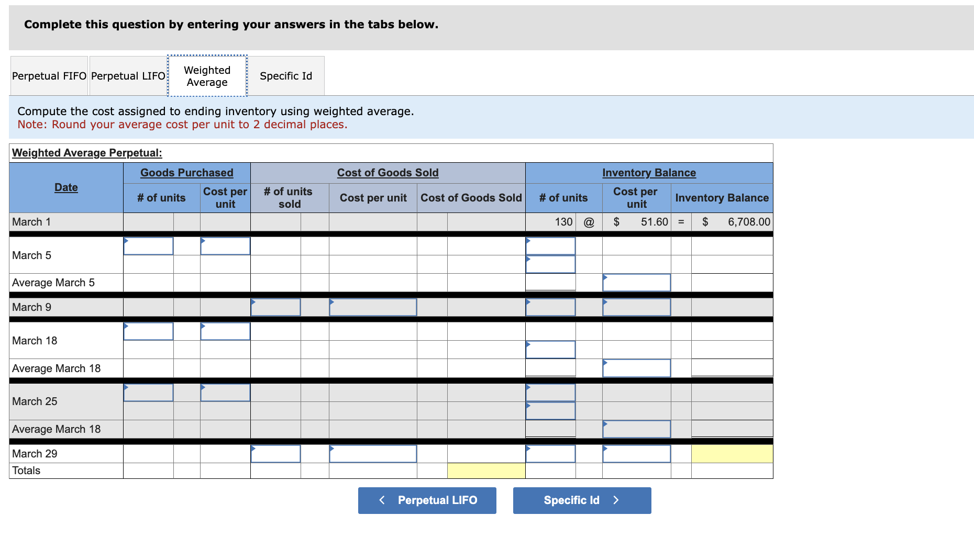Image resolution: width=974 pixels, height=560 pixels.
Task: Click March 25 purchase cost per unit field
Action: (225, 393)
